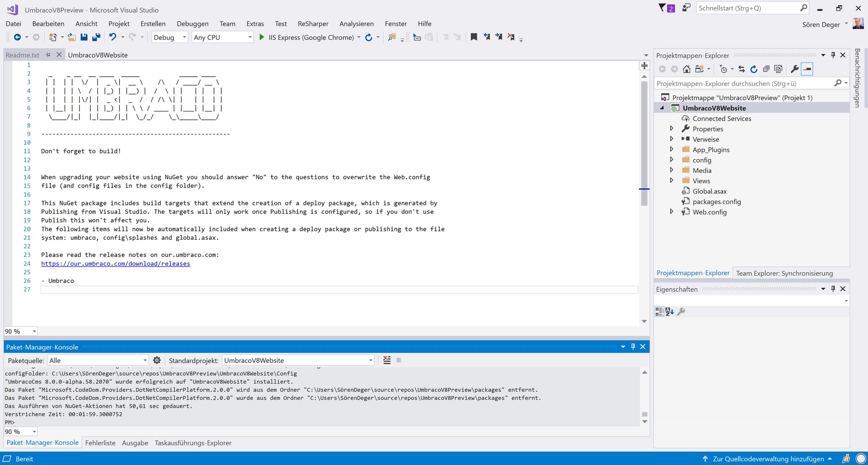
Task: Open Properties via the wrench icon in Projektmappen-Explorer
Action: click(795, 69)
